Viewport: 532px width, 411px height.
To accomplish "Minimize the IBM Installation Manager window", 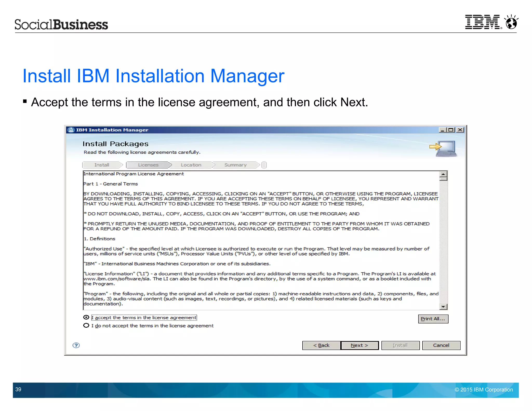I will point(442,130).
